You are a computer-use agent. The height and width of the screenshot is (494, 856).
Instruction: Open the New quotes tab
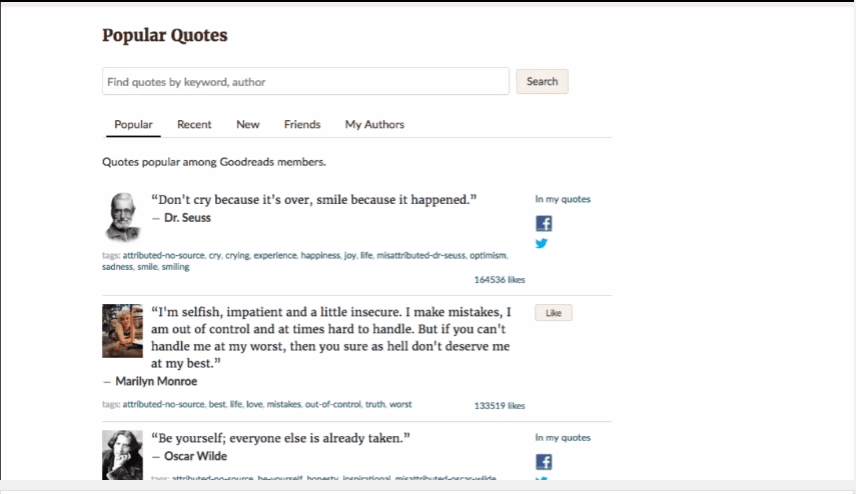pos(248,125)
